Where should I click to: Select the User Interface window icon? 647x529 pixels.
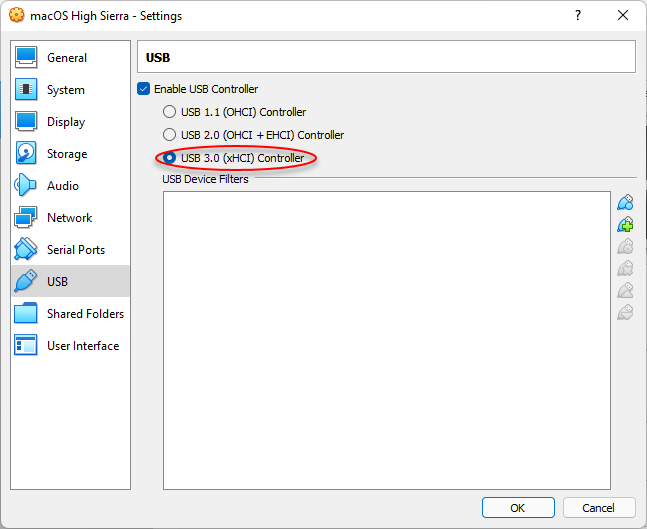point(26,345)
